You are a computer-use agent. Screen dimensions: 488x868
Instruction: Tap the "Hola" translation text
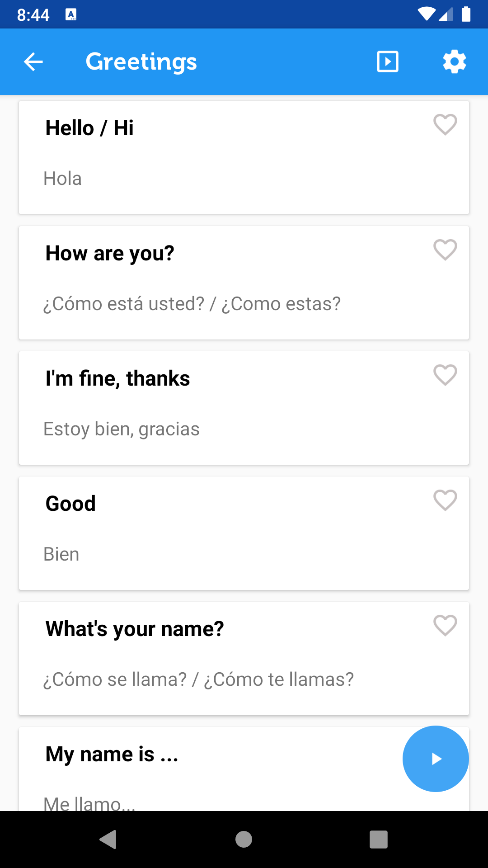tap(63, 179)
